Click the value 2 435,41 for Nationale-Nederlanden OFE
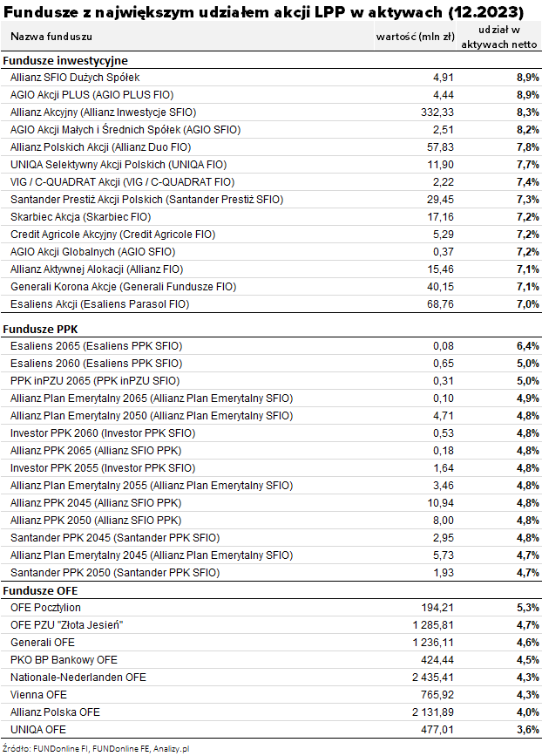The width and height of the screenshot is (542, 756). (431, 677)
